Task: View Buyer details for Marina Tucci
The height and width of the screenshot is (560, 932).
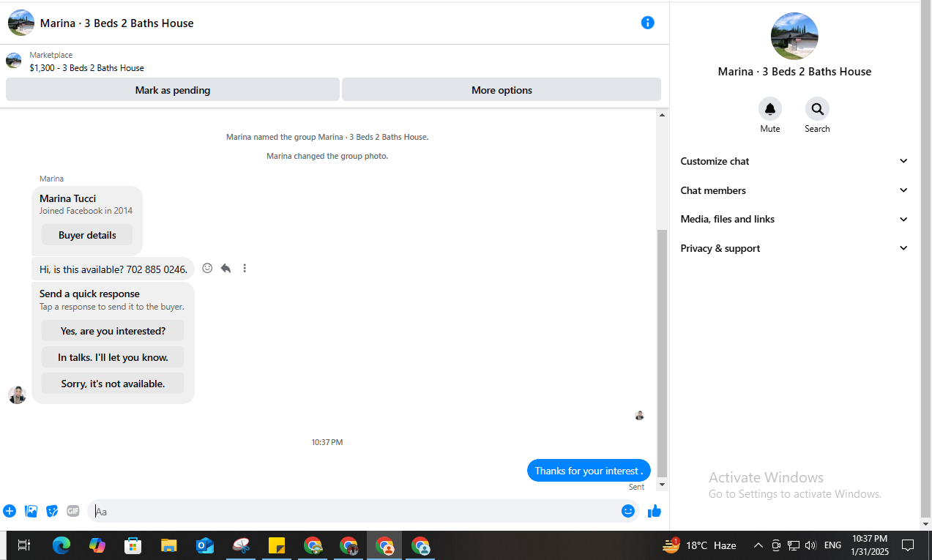Action: click(87, 235)
